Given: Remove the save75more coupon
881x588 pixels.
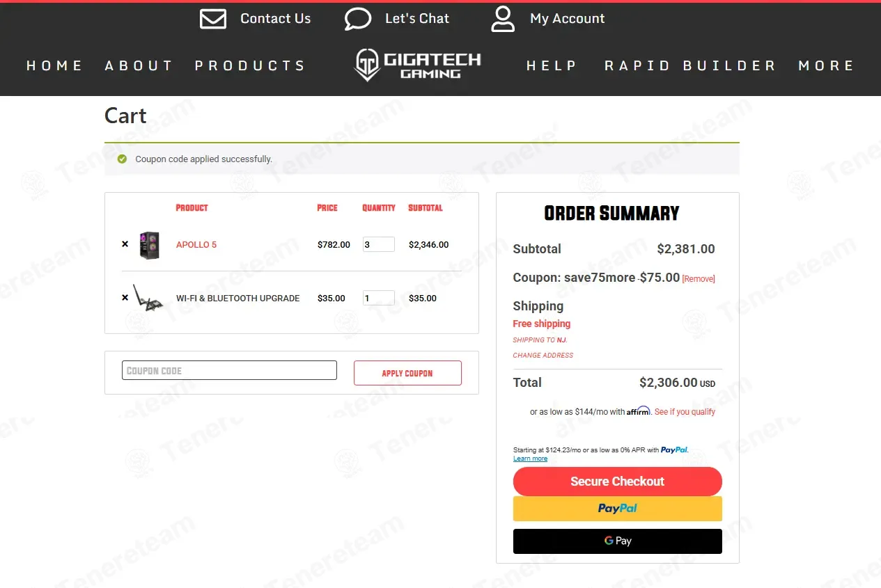Looking at the screenshot, I should (699, 279).
